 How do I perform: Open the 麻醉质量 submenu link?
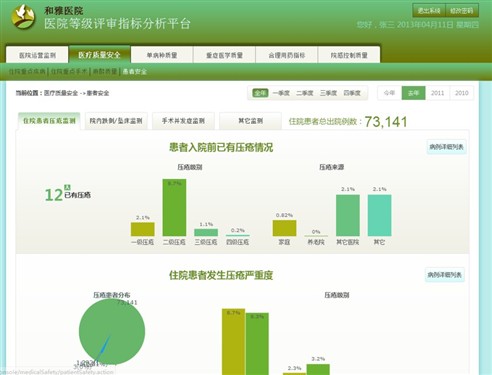[x=105, y=71]
